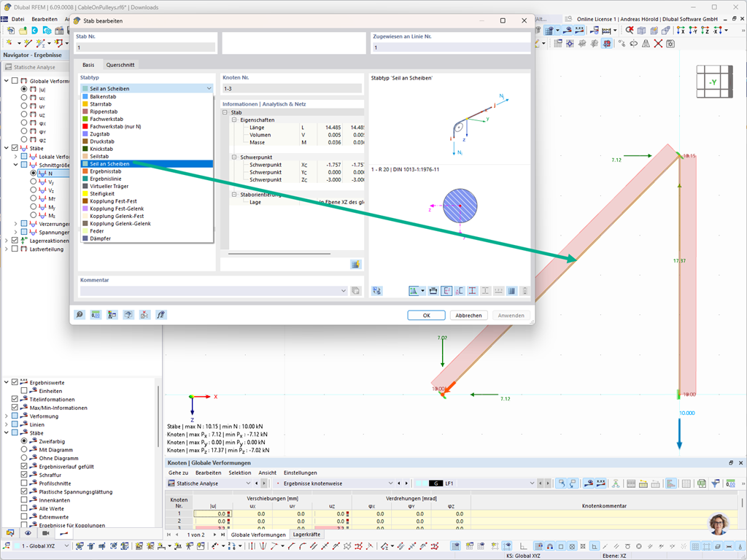Image resolution: width=747 pixels, height=560 pixels.
Task: Expand the Verzerrungen tree node
Action: [x=16, y=223]
